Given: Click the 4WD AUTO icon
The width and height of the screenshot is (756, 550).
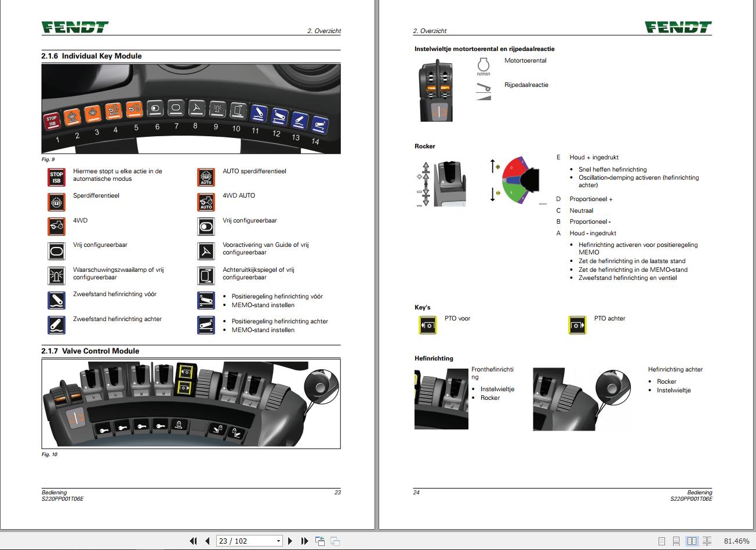Looking at the screenshot, I should pyautogui.click(x=206, y=202).
